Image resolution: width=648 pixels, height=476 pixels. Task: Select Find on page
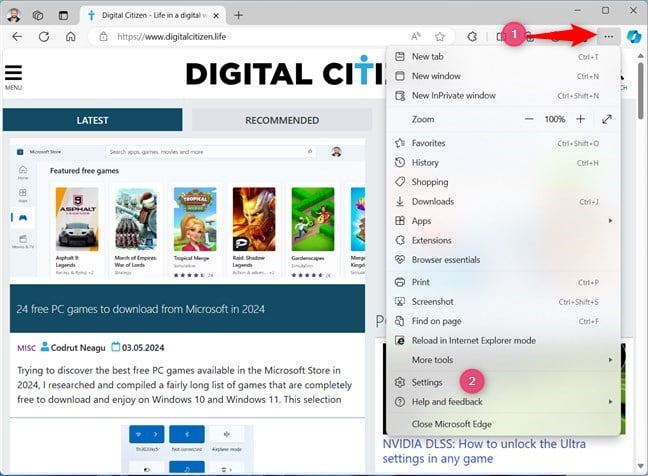coord(503,321)
